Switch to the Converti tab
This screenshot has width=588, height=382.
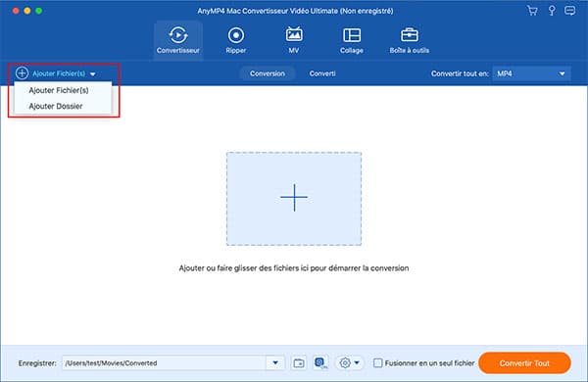322,73
